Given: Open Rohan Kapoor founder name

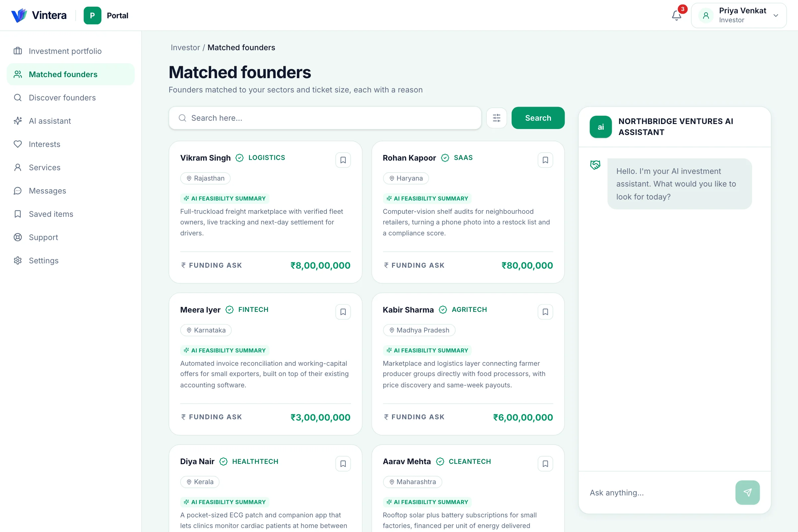Looking at the screenshot, I should [409, 158].
